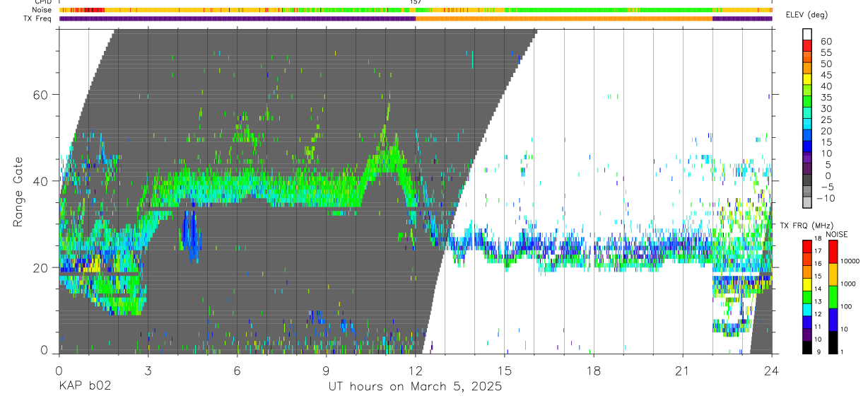
Task: Click the red 10000 noise level swatch
Action: tap(833, 251)
